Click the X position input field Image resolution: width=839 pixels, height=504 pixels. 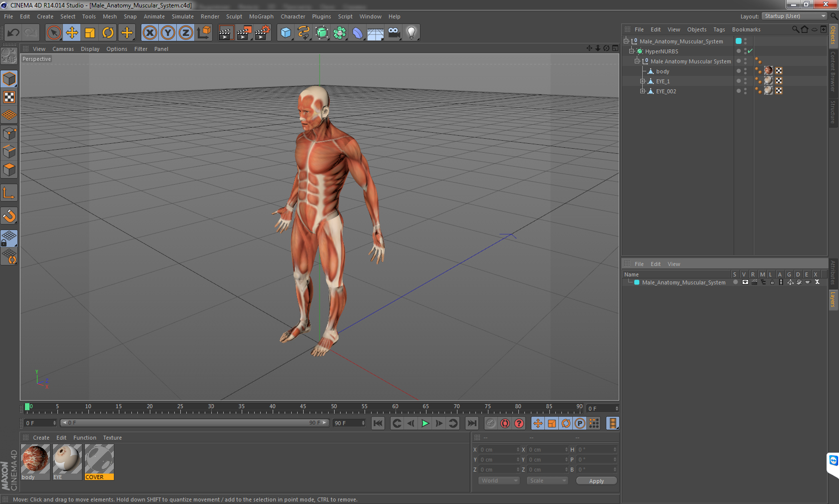(499, 450)
